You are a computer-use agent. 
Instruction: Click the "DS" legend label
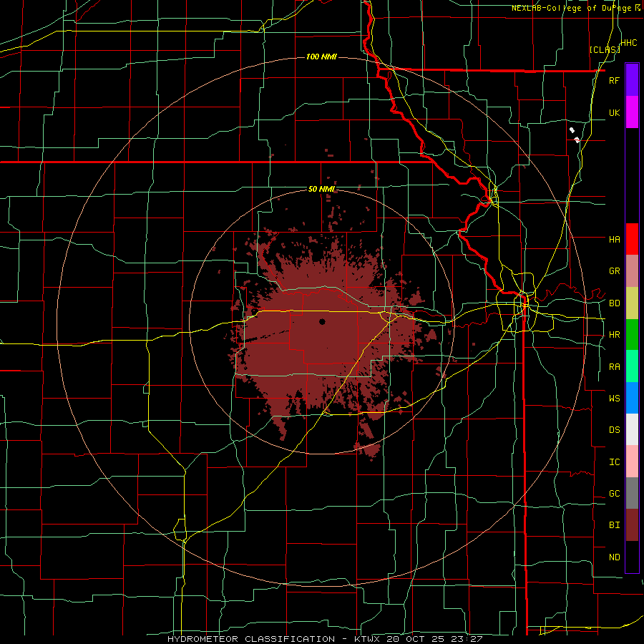(x=614, y=430)
